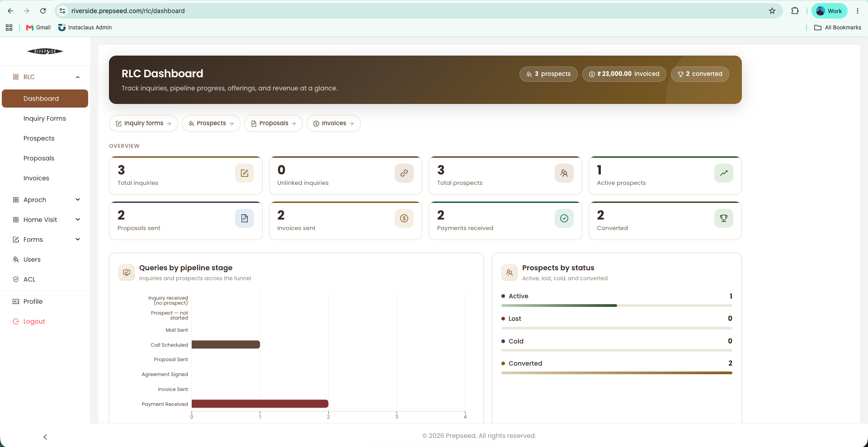
Task: Click the Call Scheduled chart bar
Action: (226, 344)
